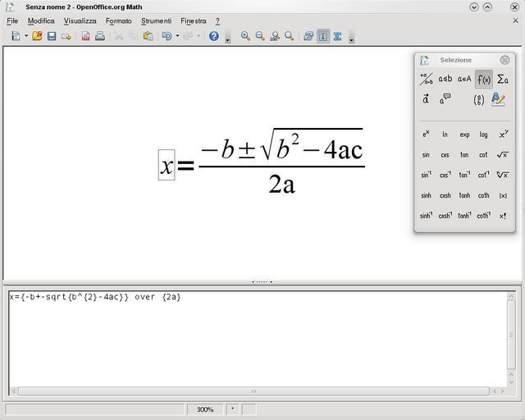Export directly as PDF
This screenshot has height=420, width=525.
[x=85, y=36]
